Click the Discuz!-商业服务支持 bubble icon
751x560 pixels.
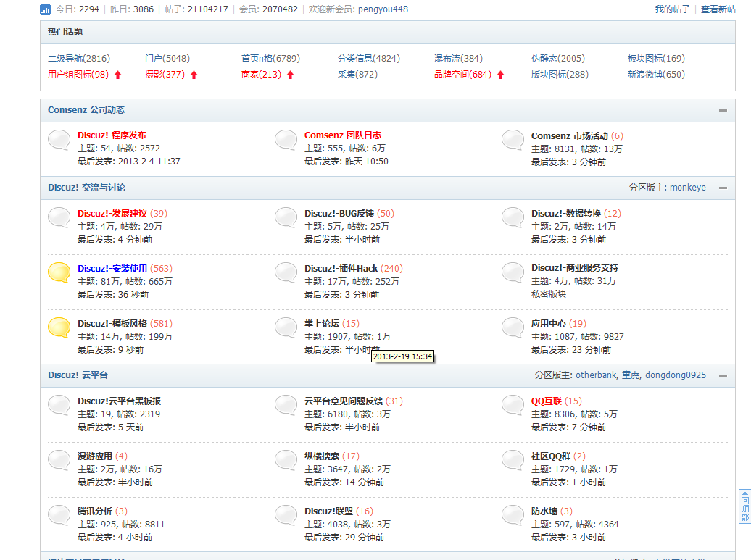pyautogui.click(x=513, y=272)
